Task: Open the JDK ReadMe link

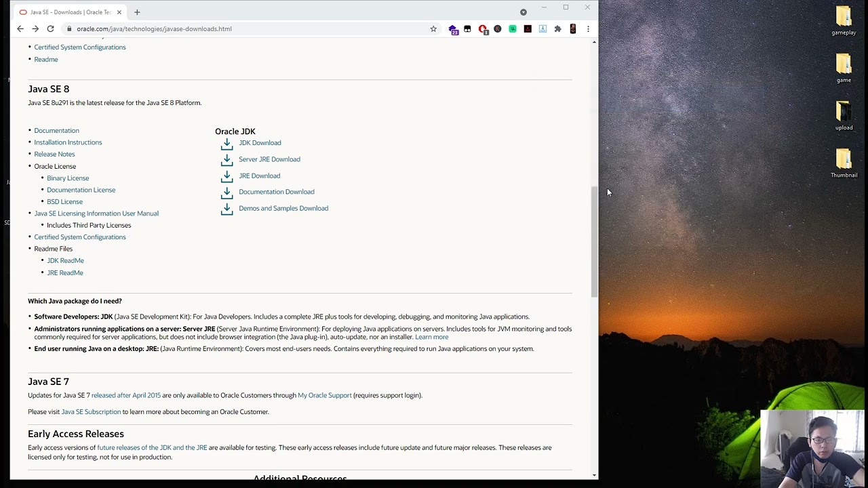Action: (x=65, y=260)
